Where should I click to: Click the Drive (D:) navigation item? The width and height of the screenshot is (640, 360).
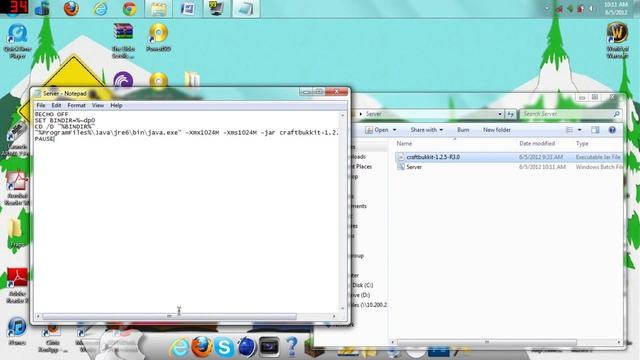(361, 295)
